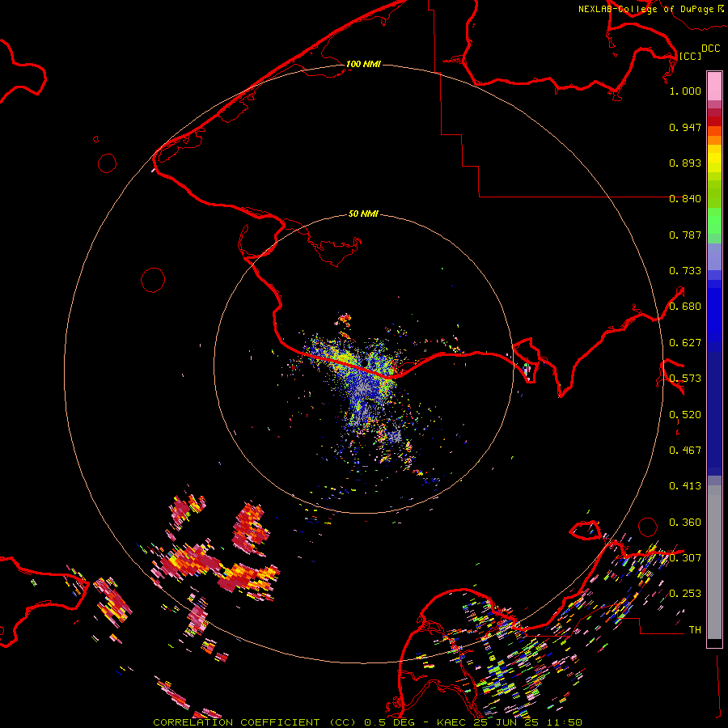Click the 100 NMI range ring label
The width and height of the screenshot is (728, 728).
(363, 64)
